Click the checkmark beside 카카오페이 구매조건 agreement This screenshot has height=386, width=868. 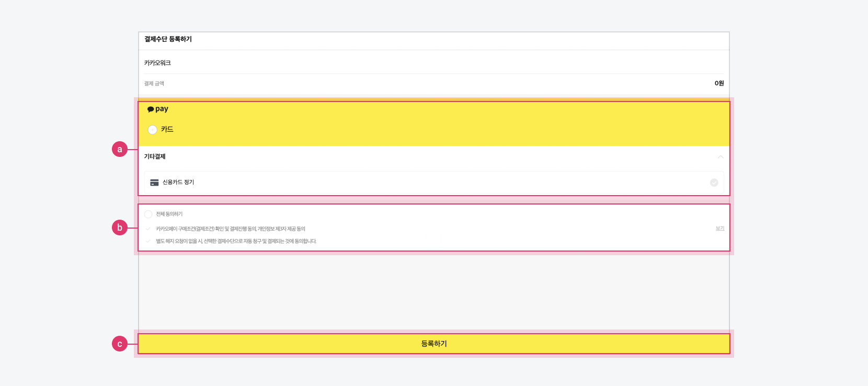click(149, 229)
